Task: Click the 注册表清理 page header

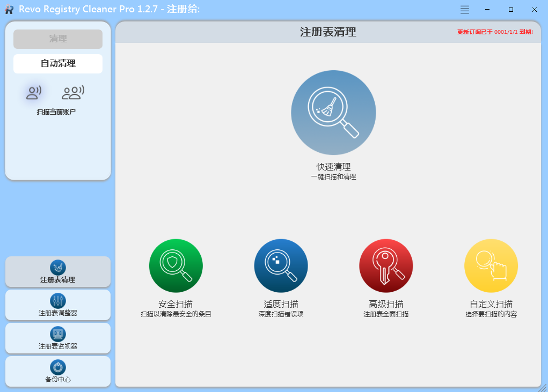Action: (327, 31)
